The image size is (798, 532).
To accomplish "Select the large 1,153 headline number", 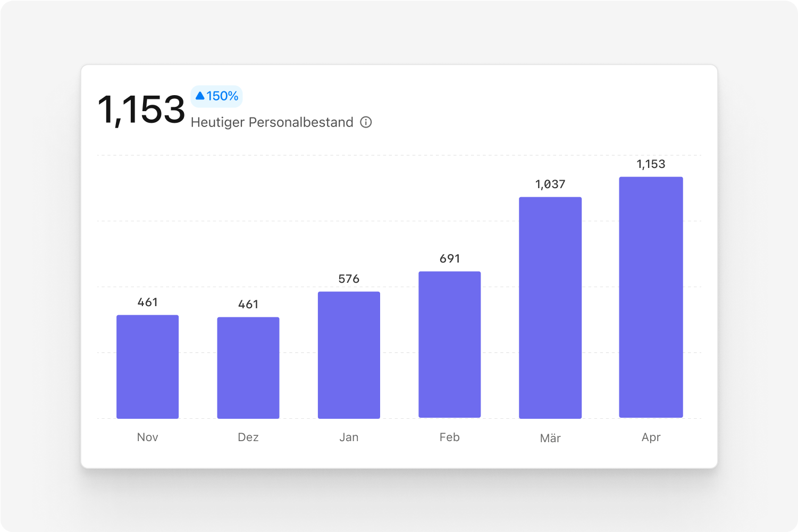I will coord(141,110).
